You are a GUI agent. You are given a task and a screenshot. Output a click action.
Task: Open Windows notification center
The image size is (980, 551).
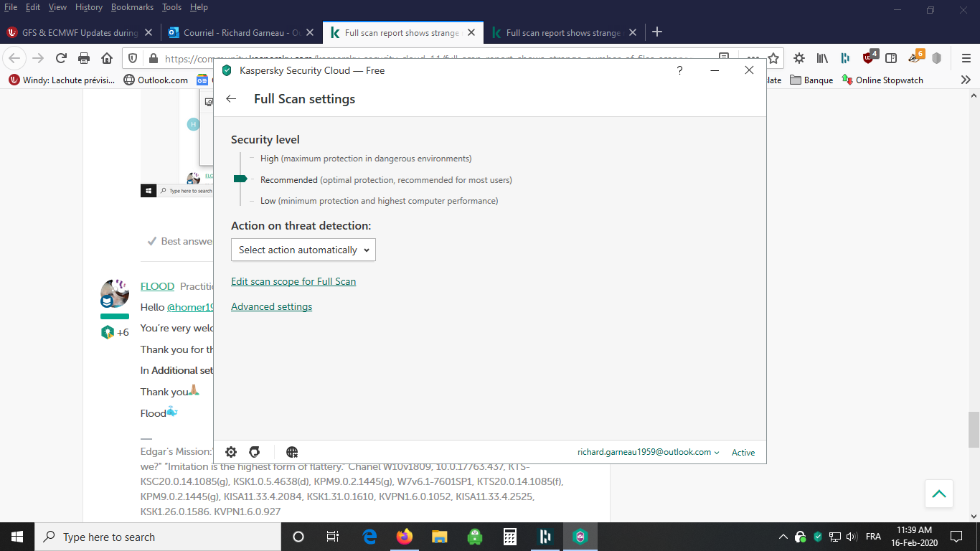pos(956,537)
